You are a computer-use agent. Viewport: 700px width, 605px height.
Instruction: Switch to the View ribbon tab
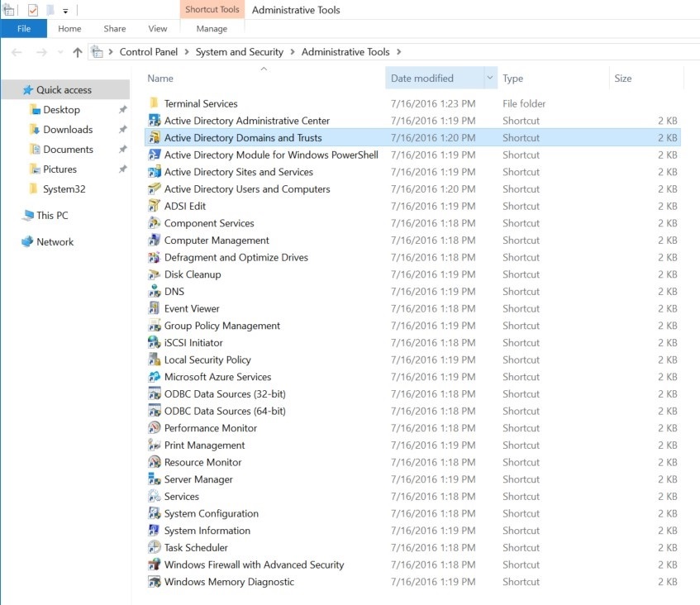point(157,29)
